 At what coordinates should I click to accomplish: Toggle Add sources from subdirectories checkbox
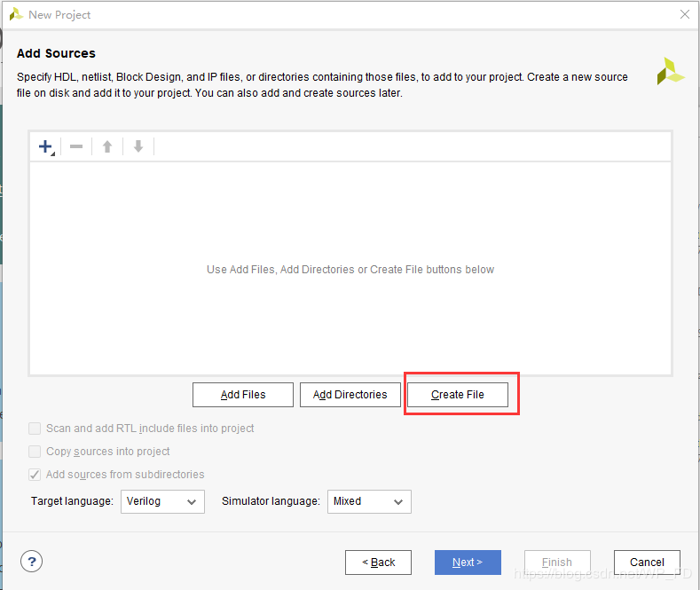(x=35, y=475)
